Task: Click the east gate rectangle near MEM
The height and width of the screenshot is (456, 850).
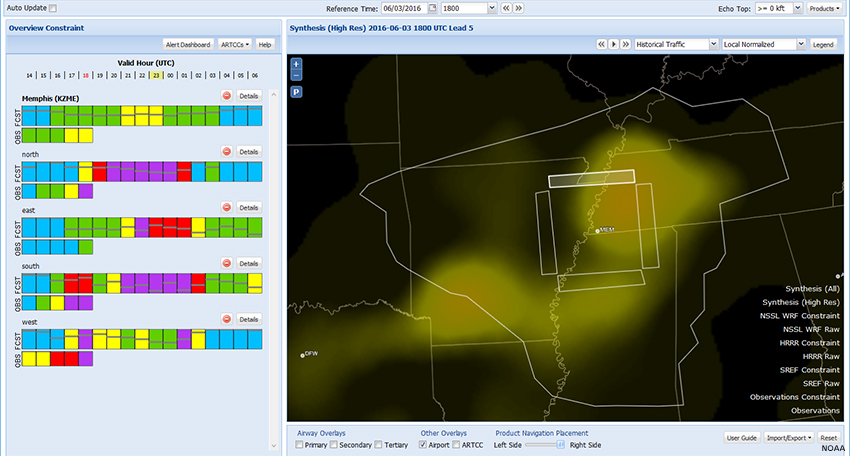Action: pyautogui.click(x=647, y=226)
